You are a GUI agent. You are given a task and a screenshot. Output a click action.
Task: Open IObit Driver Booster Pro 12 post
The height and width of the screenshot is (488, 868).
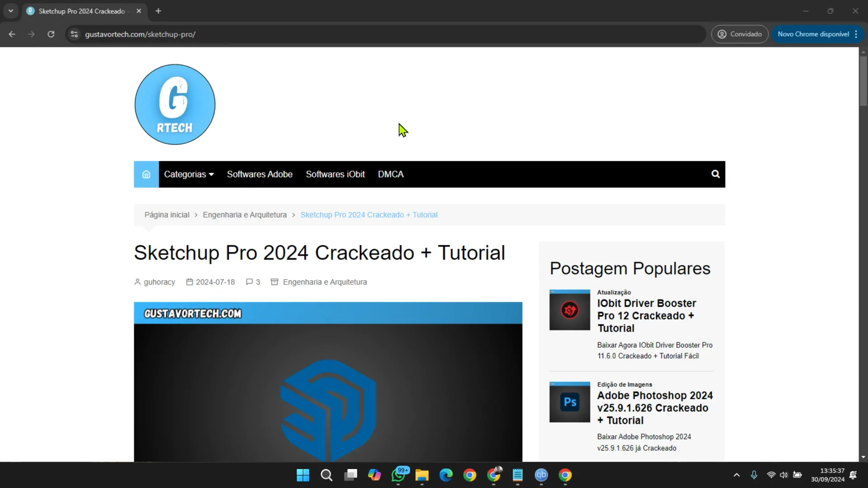tap(646, 315)
